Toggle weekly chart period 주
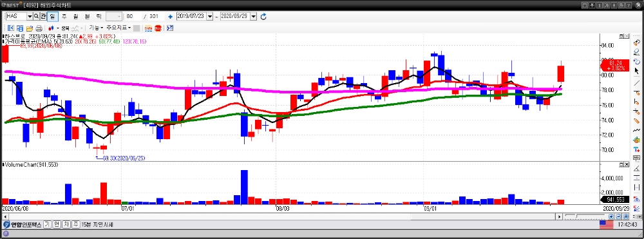 click(64, 16)
